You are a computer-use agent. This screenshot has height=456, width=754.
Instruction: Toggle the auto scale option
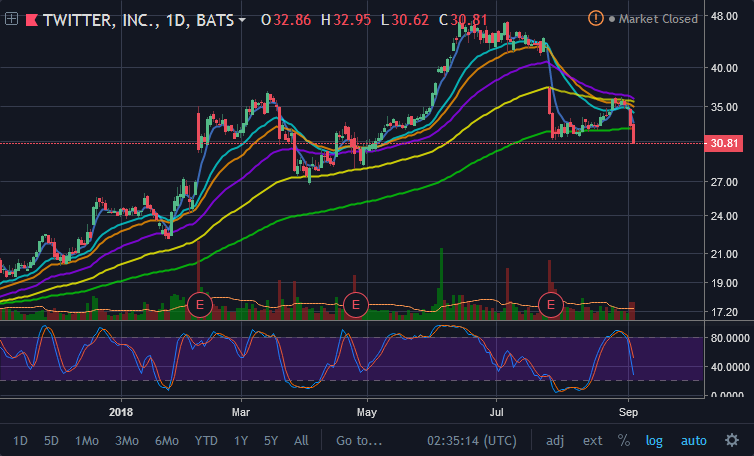[x=693, y=441]
